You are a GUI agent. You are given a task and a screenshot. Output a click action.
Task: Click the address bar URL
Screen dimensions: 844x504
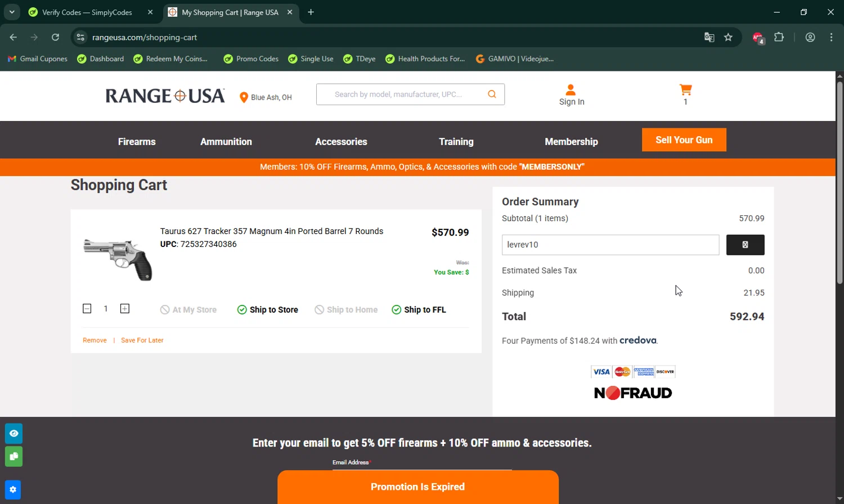tap(145, 37)
